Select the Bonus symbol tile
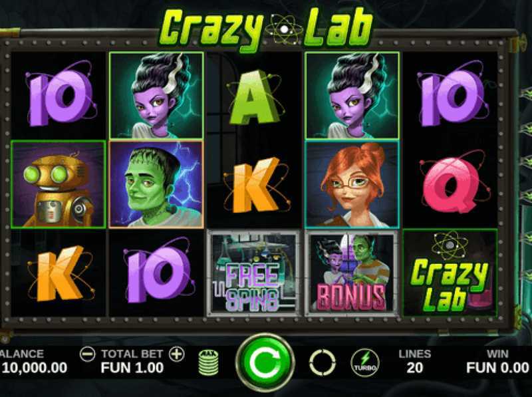This screenshot has height=397, width=532. (x=352, y=273)
